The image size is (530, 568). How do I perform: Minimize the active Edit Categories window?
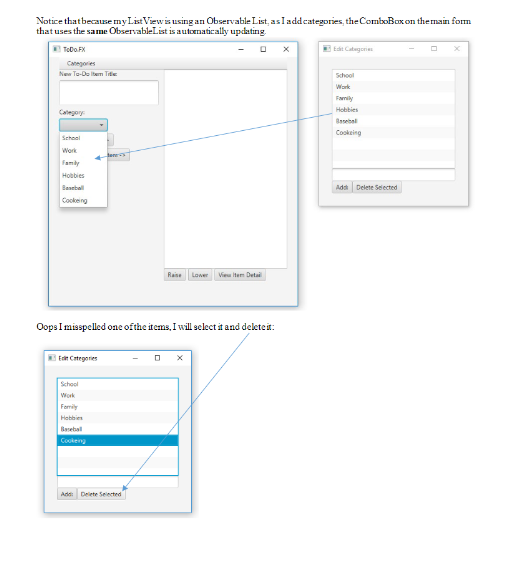click(x=135, y=358)
